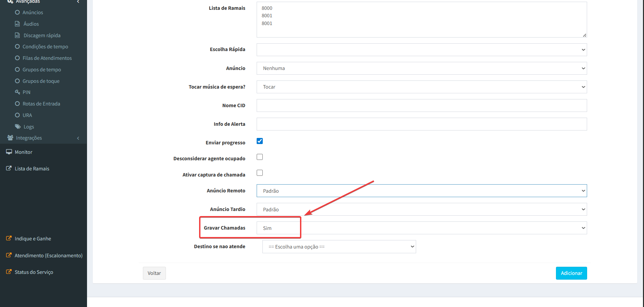Click the Indique e Ganhe link icon
This screenshot has width=644, height=307.
pyautogui.click(x=9, y=238)
